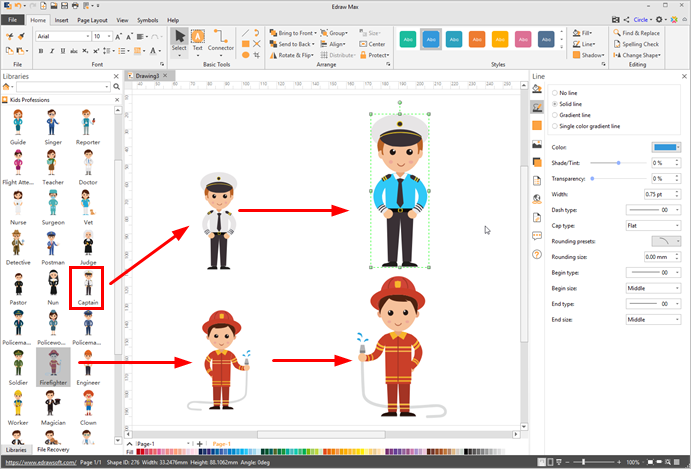Activate the Select pointer tool
The width and height of the screenshot is (691, 469).
(x=179, y=41)
